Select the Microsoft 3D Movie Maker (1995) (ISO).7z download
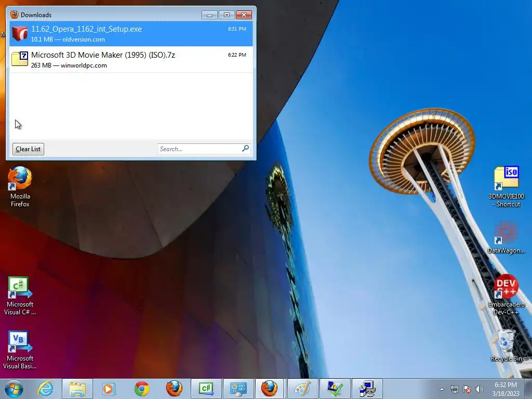532x399 pixels. (x=131, y=59)
